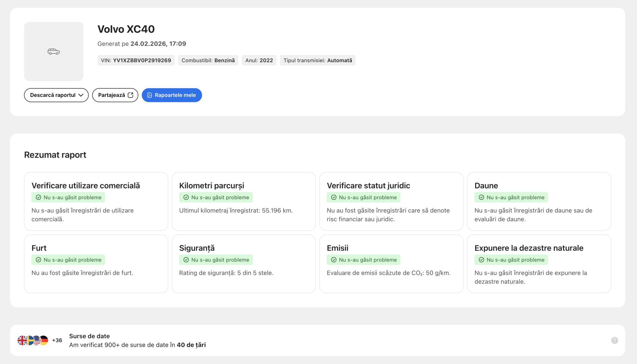Viewport: 637px width, 364px height.
Task: Click the checkmark icon under Emisii
Action: click(334, 260)
